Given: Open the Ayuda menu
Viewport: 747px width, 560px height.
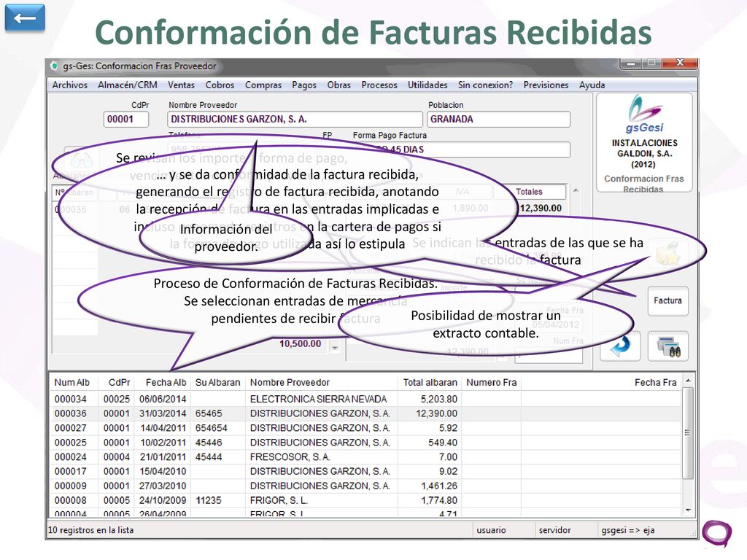Looking at the screenshot, I should coord(592,85).
